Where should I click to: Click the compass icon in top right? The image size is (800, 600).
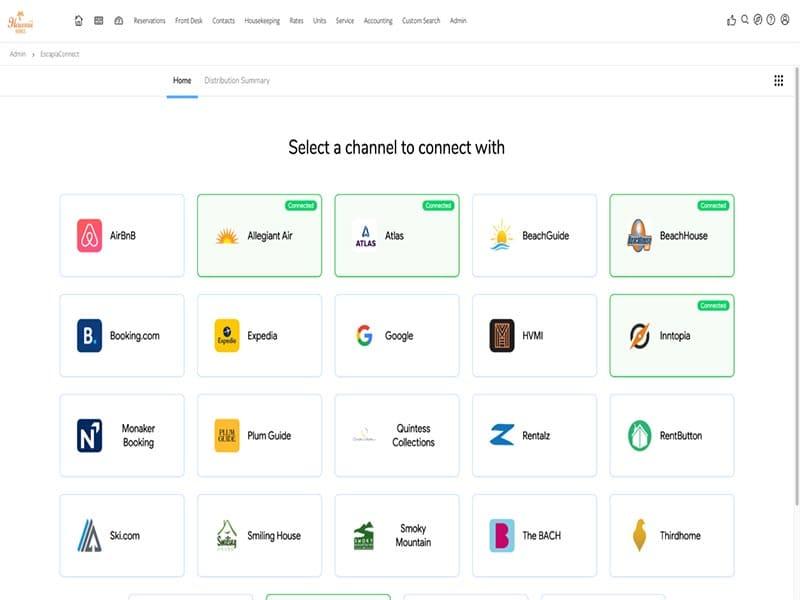pyautogui.click(x=758, y=19)
